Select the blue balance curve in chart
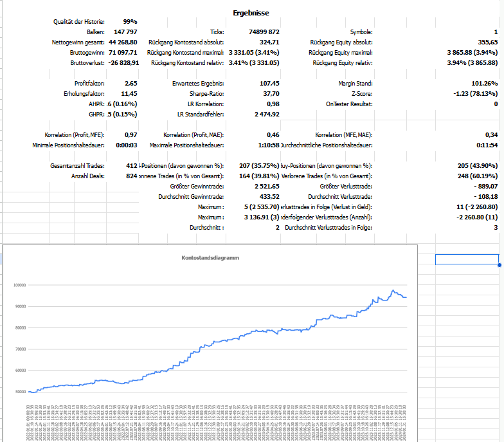This screenshot has height=442, width=504. [218, 341]
